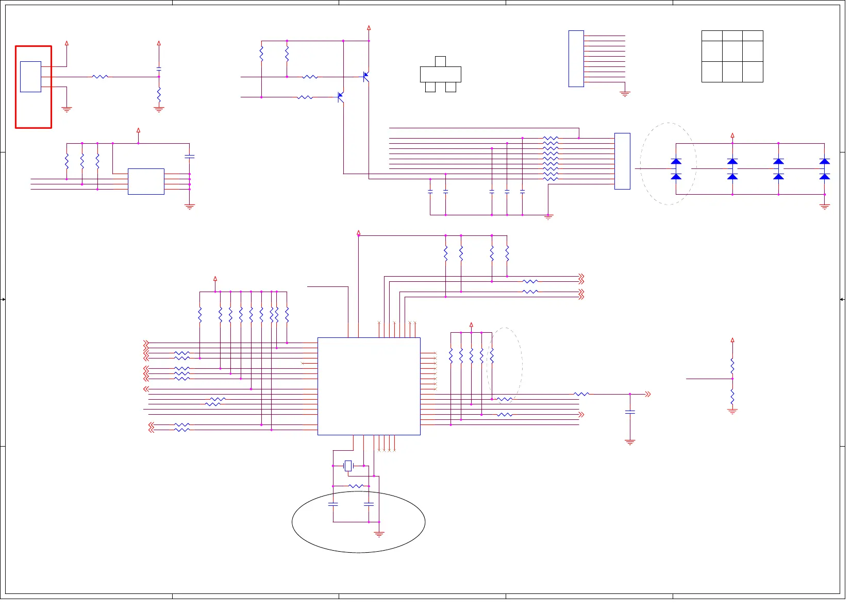Click the solid ellipse around the crystal capacitors
868x613 pixels.
[x=359, y=522]
